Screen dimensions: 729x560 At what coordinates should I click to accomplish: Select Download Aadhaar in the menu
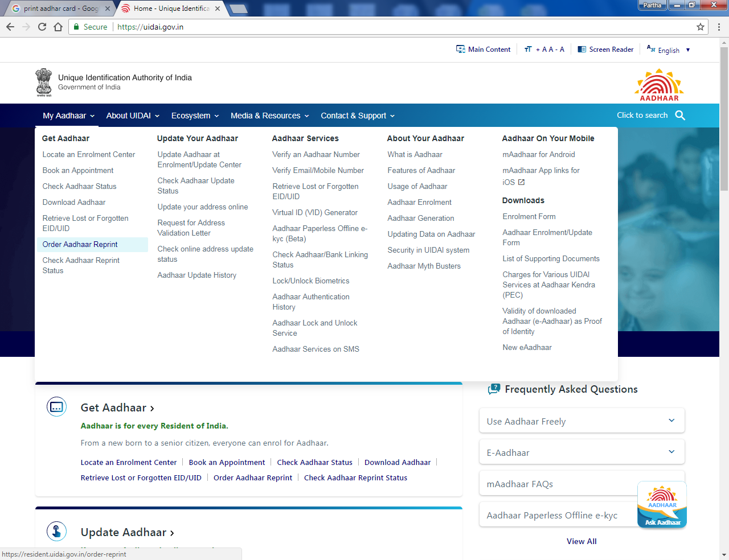click(x=74, y=202)
